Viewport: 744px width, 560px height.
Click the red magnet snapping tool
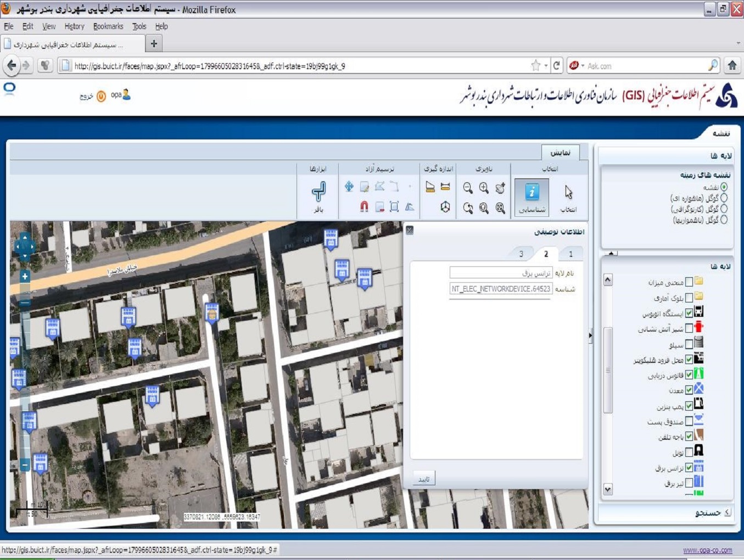click(x=364, y=206)
